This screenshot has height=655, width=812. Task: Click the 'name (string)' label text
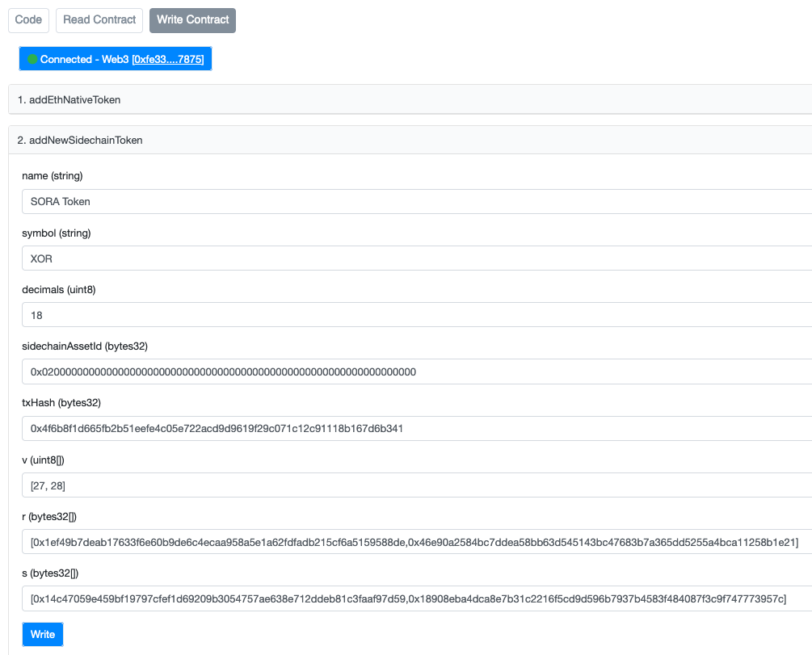point(53,176)
